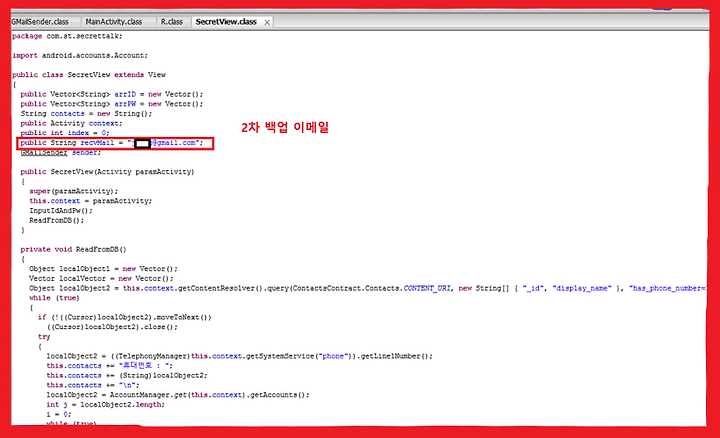Viewport: 720px width, 438px height.
Task: Click the GMailSender sender declaration
Action: click(x=61, y=152)
